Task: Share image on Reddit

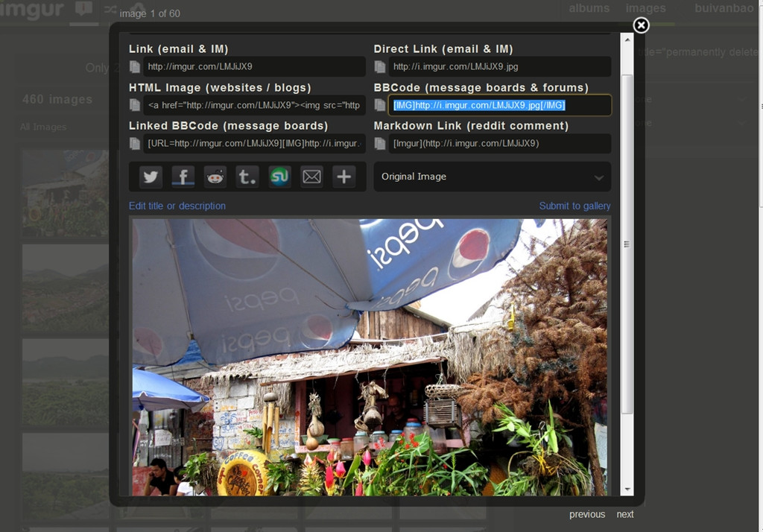Action: point(215,177)
